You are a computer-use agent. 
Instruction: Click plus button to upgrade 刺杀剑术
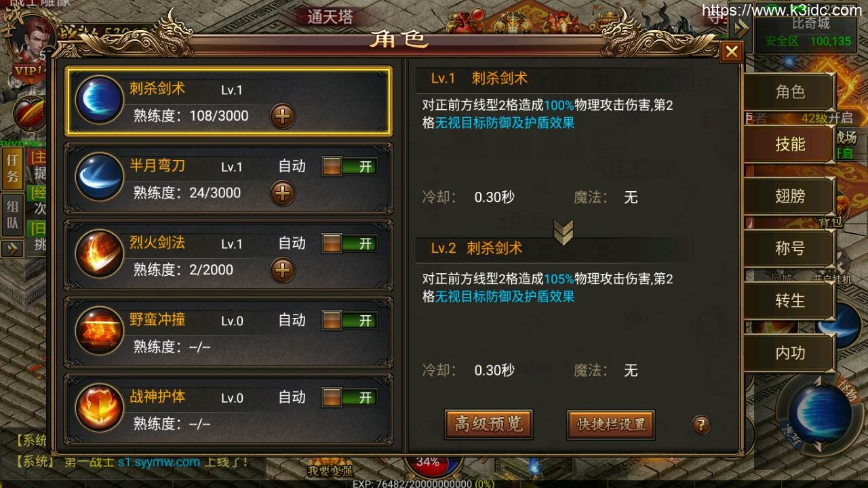[283, 117]
